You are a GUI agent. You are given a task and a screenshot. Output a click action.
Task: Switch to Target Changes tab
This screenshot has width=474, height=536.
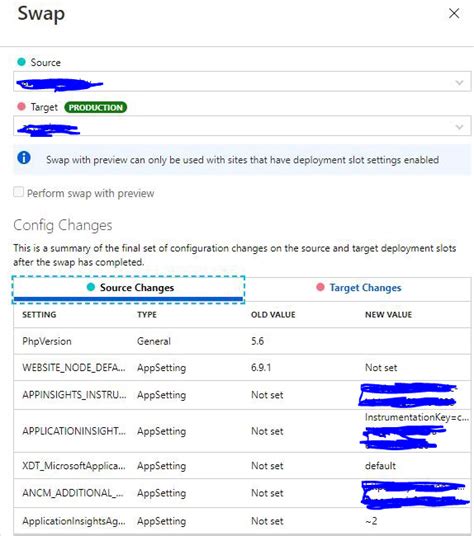358,288
